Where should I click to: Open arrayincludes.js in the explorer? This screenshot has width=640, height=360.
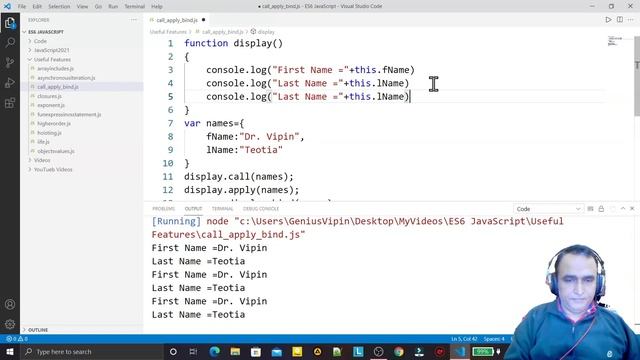tap(55, 69)
